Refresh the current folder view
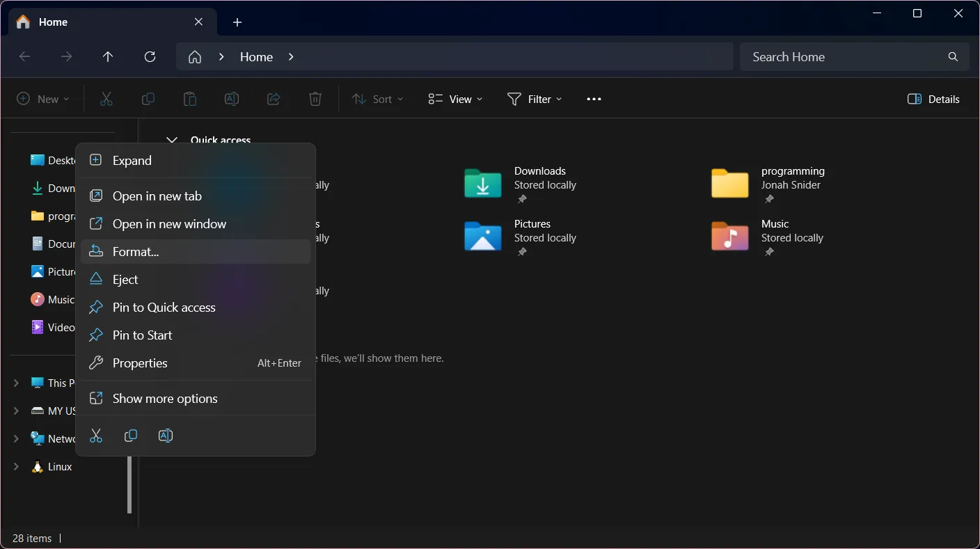980x549 pixels. (150, 56)
